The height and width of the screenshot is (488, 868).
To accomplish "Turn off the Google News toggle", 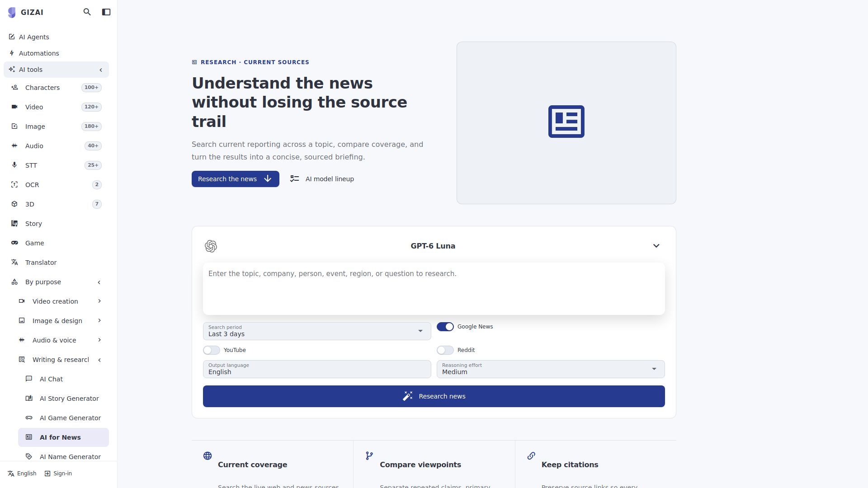I will point(445,327).
